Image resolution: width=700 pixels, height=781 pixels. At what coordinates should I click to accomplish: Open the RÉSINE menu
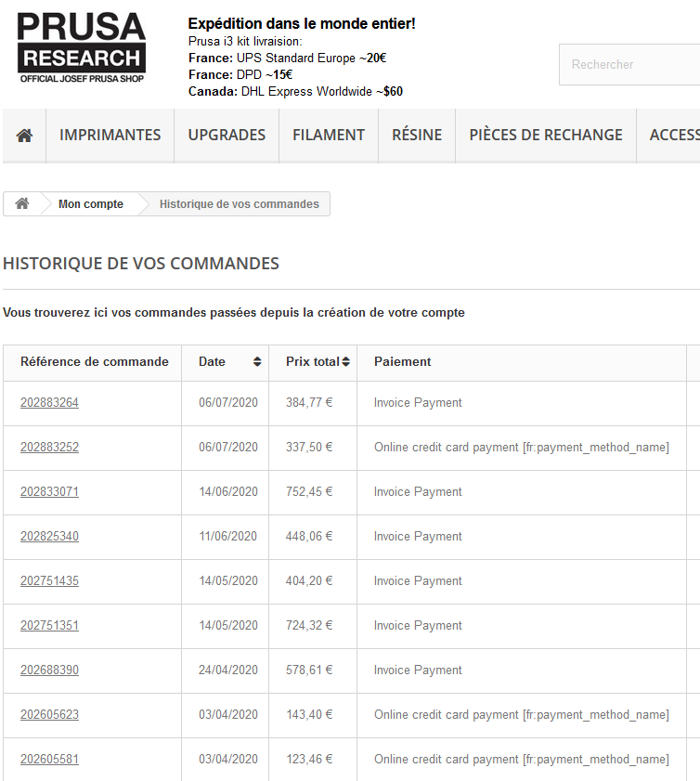click(417, 135)
